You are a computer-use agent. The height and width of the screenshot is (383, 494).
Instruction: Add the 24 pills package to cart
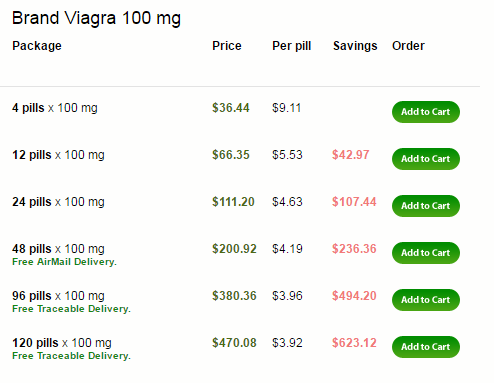pyautogui.click(x=426, y=206)
